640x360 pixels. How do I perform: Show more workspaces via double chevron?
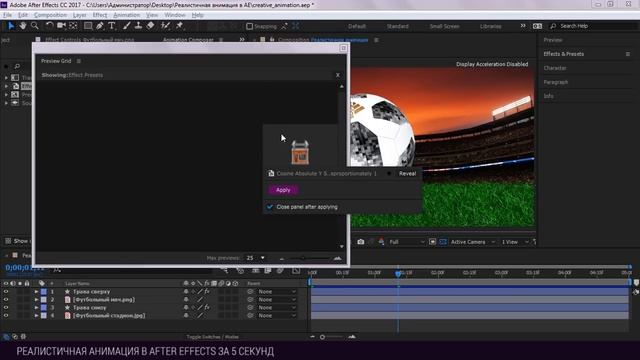coord(523,26)
